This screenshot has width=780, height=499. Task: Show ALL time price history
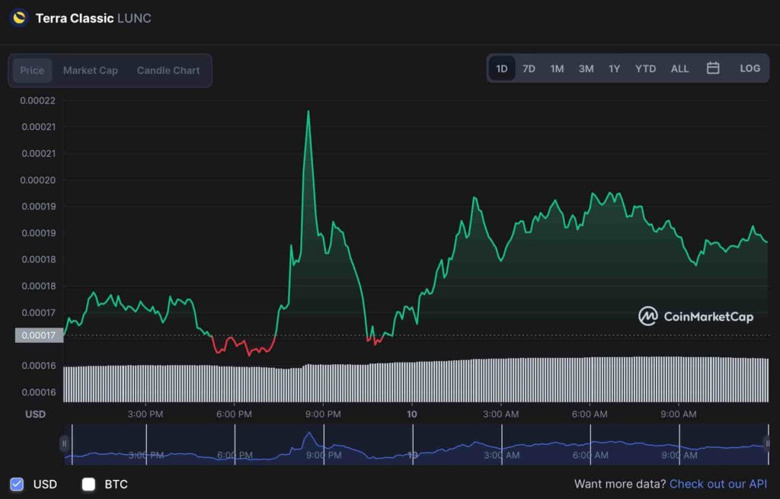680,69
